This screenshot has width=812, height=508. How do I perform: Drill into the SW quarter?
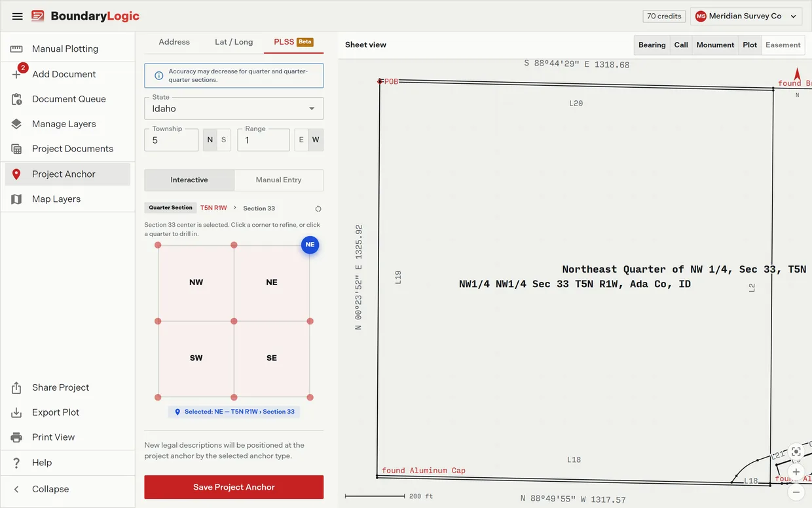pos(196,358)
